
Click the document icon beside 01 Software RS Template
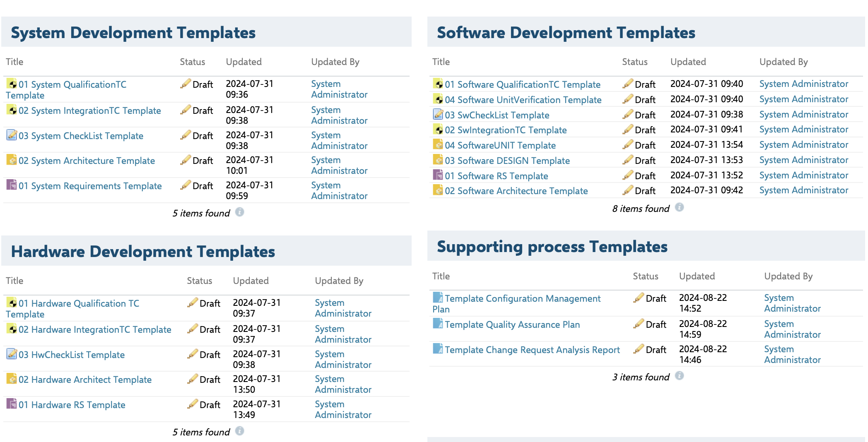[438, 175]
